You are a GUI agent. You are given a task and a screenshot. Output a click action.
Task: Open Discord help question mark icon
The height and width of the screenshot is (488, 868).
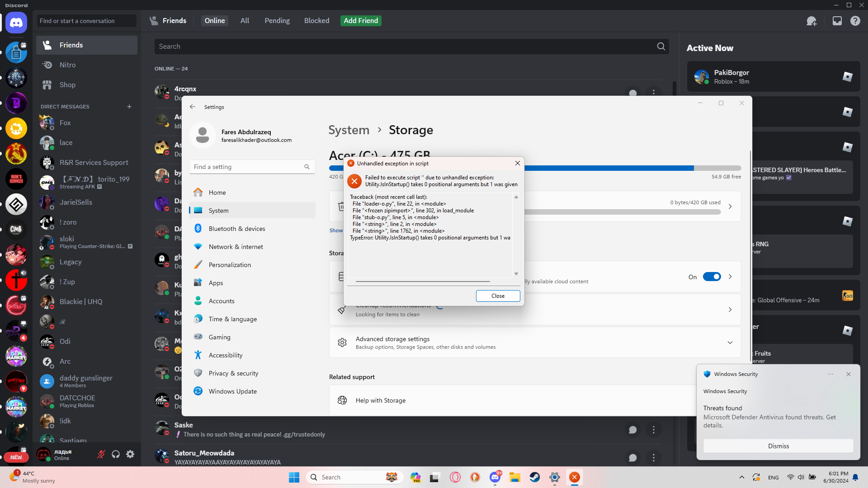pos(855,21)
